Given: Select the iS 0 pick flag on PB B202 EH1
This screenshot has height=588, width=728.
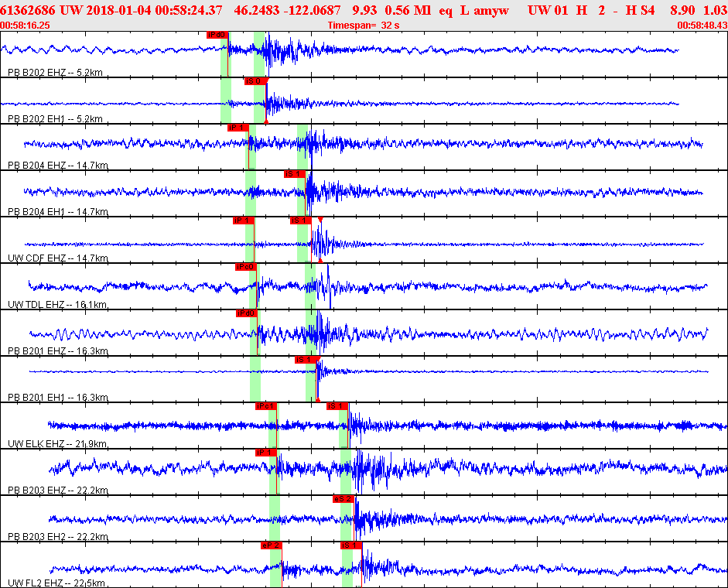Looking at the screenshot, I should [x=255, y=81].
